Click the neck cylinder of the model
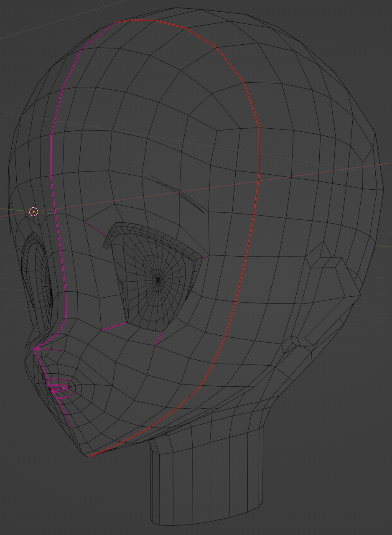392x535 pixels. pos(207,476)
